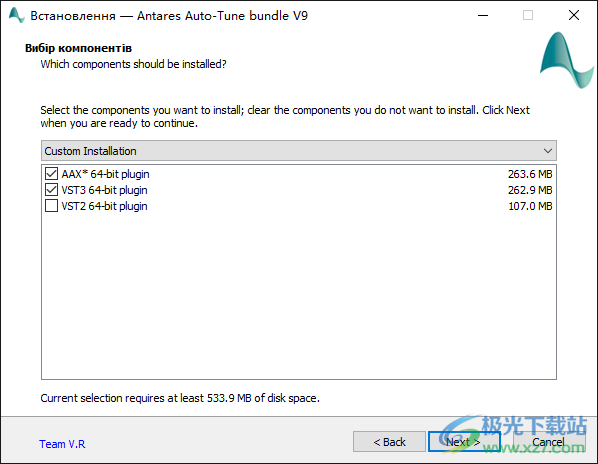Select the VST3 64-bit plugin row label
598x464 pixels.
tap(104, 190)
